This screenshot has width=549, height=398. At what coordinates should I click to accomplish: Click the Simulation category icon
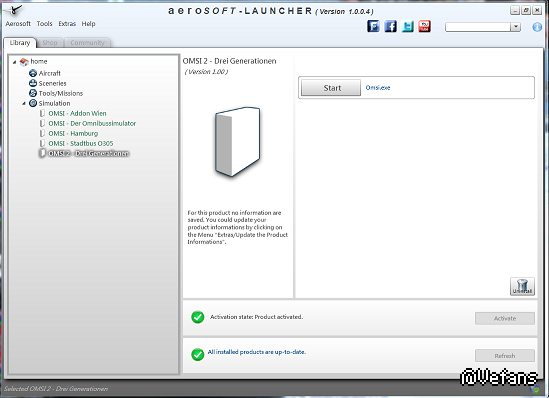coord(33,103)
